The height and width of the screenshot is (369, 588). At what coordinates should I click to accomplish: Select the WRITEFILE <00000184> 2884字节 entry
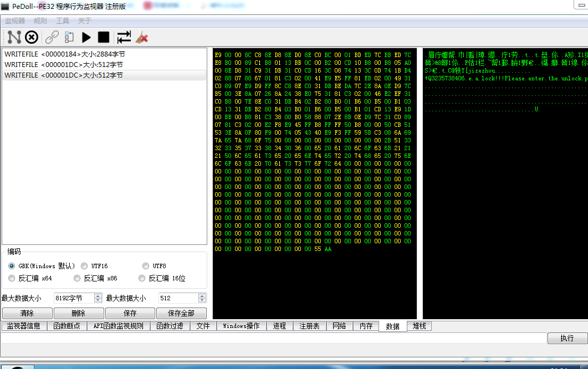pyautogui.click(x=104, y=54)
